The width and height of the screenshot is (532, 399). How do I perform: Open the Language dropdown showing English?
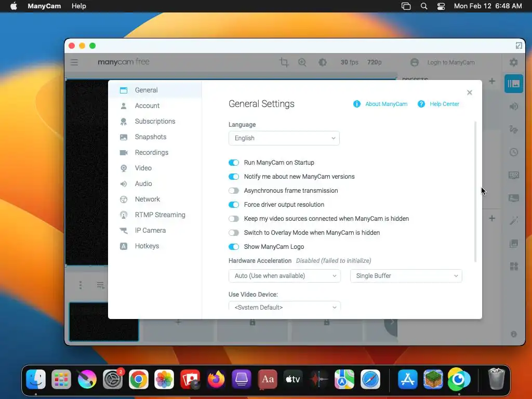pyautogui.click(x=284, y=138)
